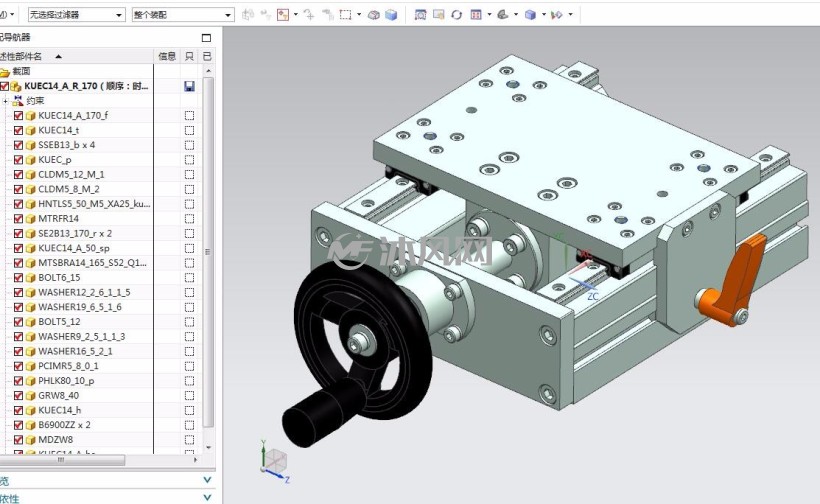Click the rectangle selection tool icon
Screen dimensions: 820x504
point(345,15)
